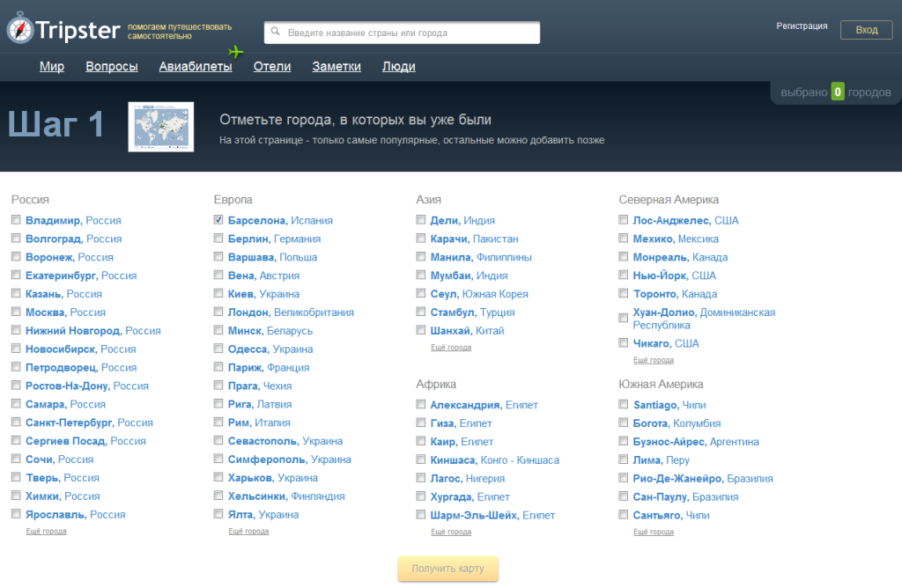Click the Получить карту button

pyautogui.click(x=447, y=569)
